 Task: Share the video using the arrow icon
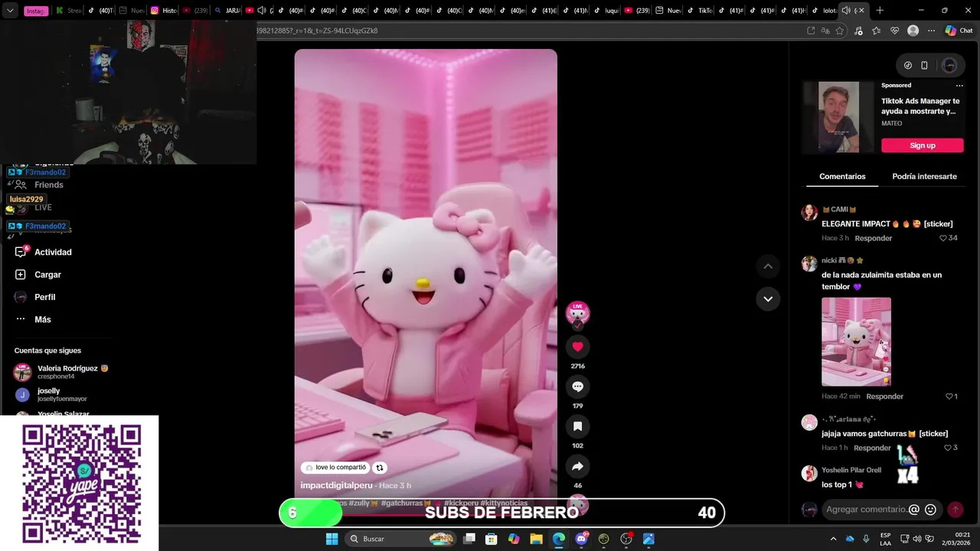click(x=577, y=466)
